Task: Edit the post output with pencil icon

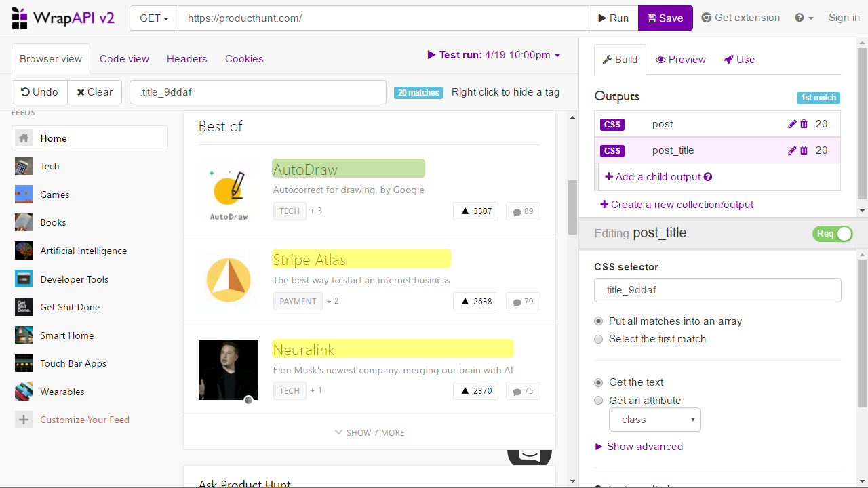Action: (792, 124)
